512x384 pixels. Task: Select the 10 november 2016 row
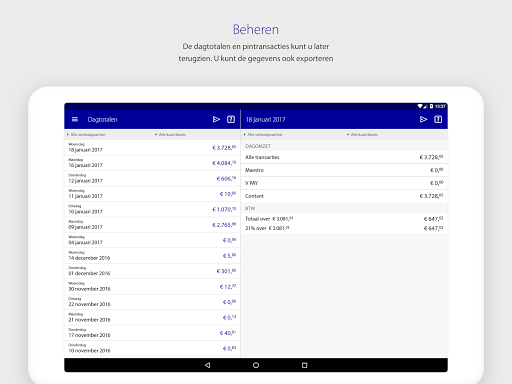[x=152, y=349]
